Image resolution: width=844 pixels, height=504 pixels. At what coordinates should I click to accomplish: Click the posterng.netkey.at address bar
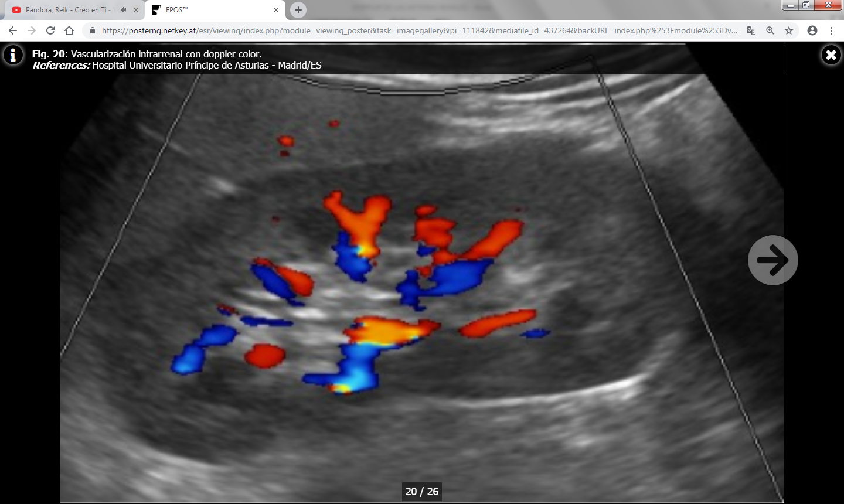tap(410, 30)
